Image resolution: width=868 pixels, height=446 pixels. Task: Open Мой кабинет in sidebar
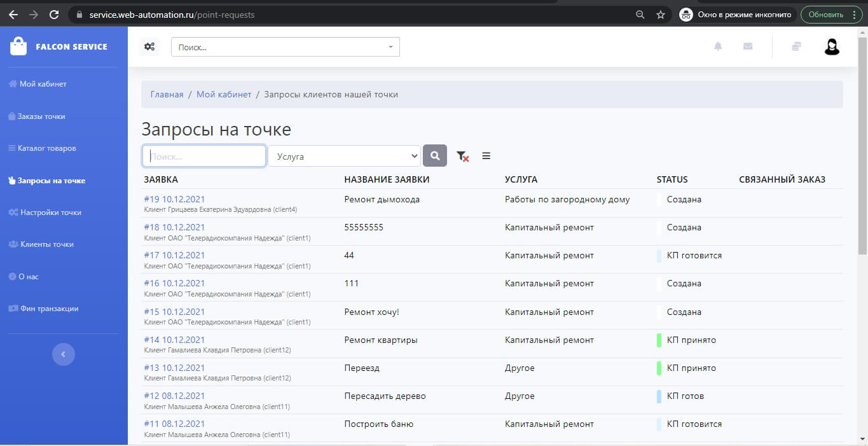pos(38,84)
